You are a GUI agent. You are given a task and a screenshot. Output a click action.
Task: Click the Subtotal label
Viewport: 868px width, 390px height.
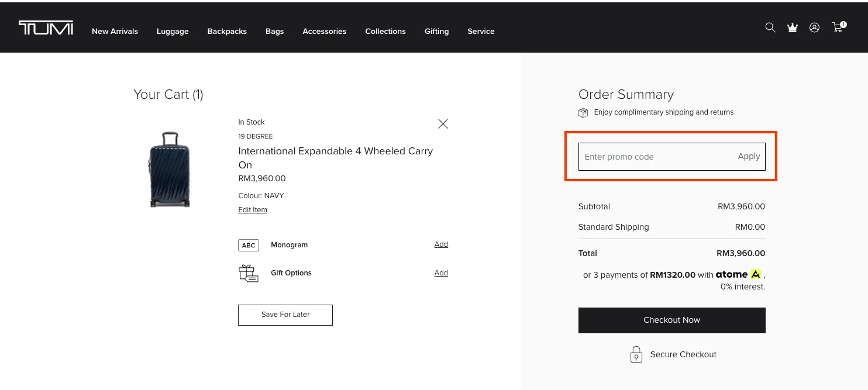(594, 206)
